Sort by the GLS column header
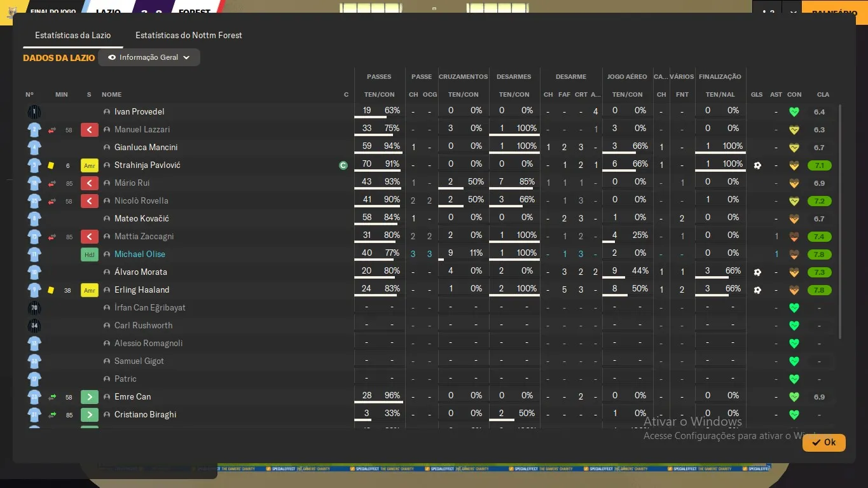The width and height of the screenshot is (868, 488). click(757, 95)
